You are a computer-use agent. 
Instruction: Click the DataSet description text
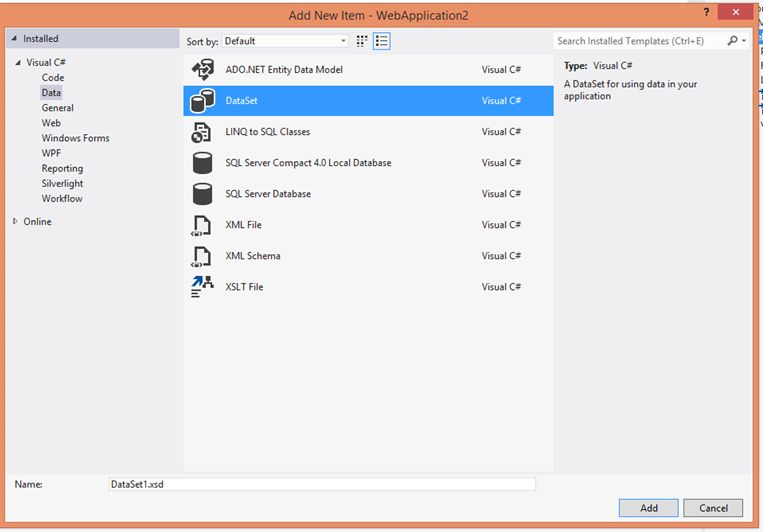coord(631,90)
